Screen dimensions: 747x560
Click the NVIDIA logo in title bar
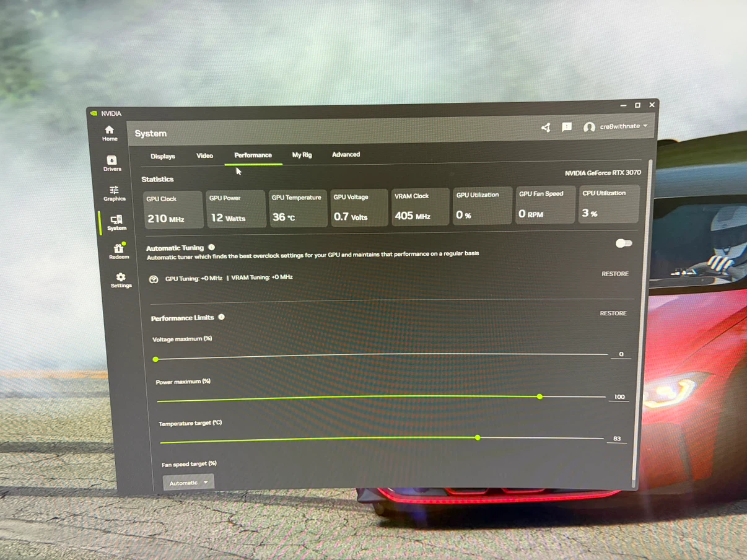click(x=94, y=113)
